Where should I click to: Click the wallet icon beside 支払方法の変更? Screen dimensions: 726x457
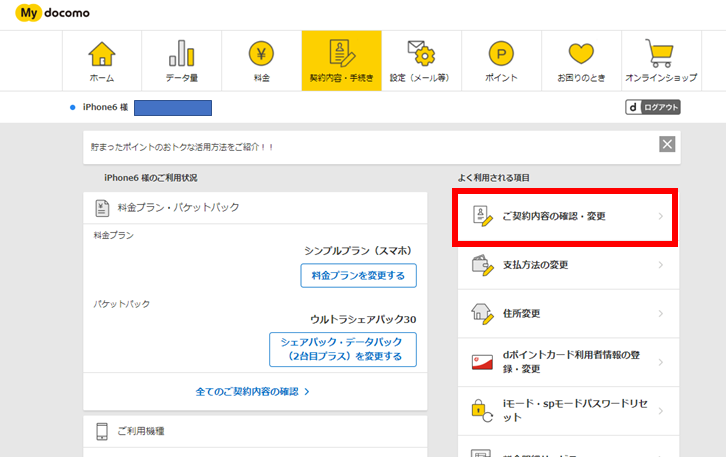(482, 265)
